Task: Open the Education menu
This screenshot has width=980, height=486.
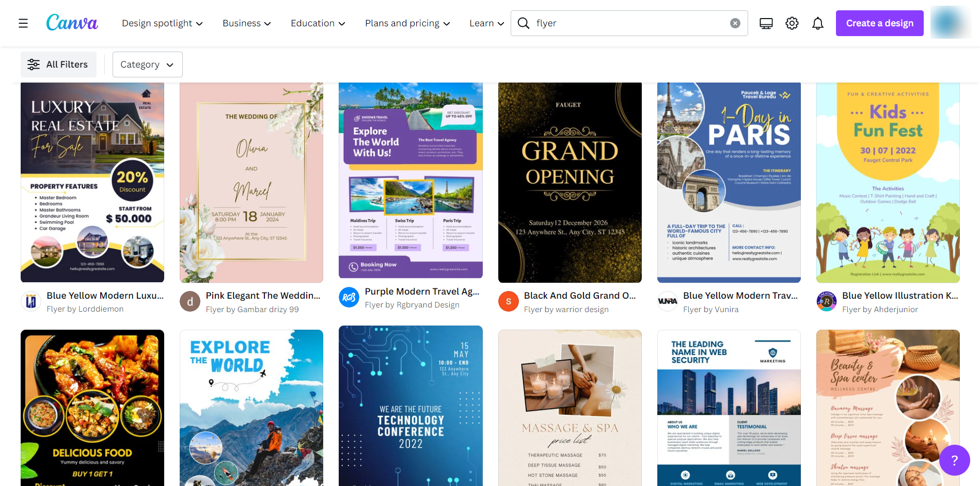Action: coord(318,23)
